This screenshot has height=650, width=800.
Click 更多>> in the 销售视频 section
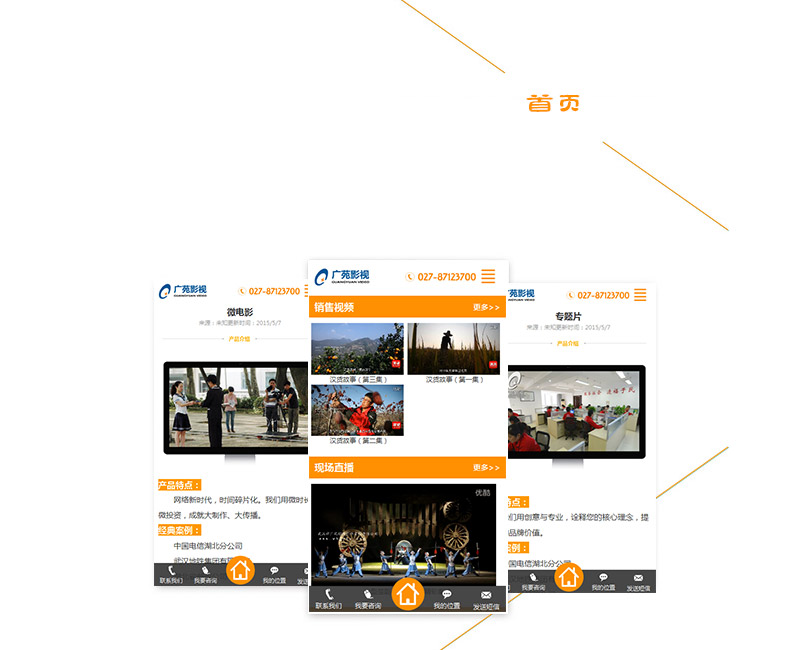(x=486, y=308)
